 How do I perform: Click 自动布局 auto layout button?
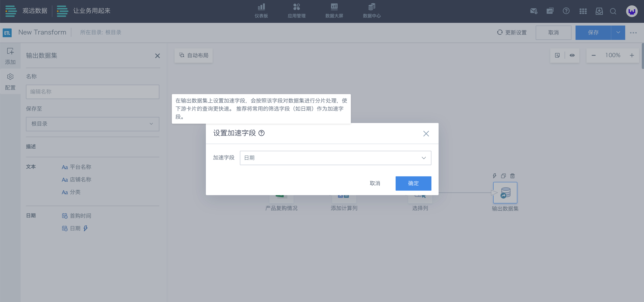[194, 55]
